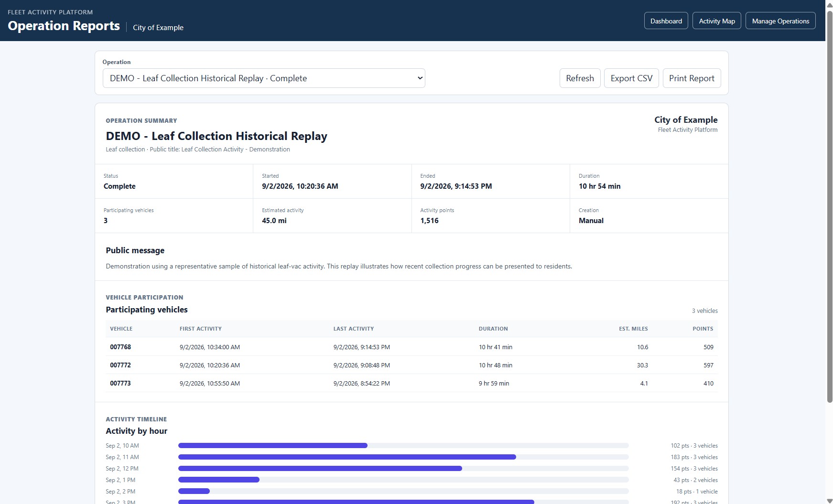Click the Operation Reports page title
Image resolution: width=833 pixels, height=504 pixels.
click(x=64, y=26)
